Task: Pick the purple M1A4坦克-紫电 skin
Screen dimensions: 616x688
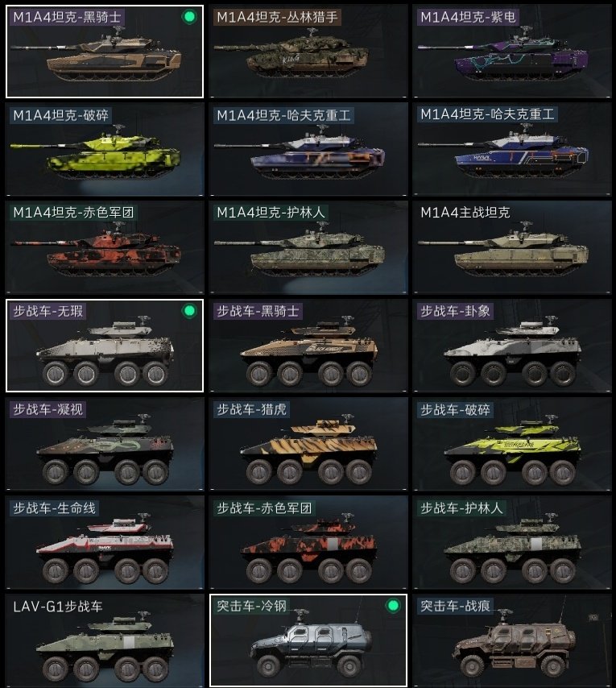Action: click(x=512, y=52)
